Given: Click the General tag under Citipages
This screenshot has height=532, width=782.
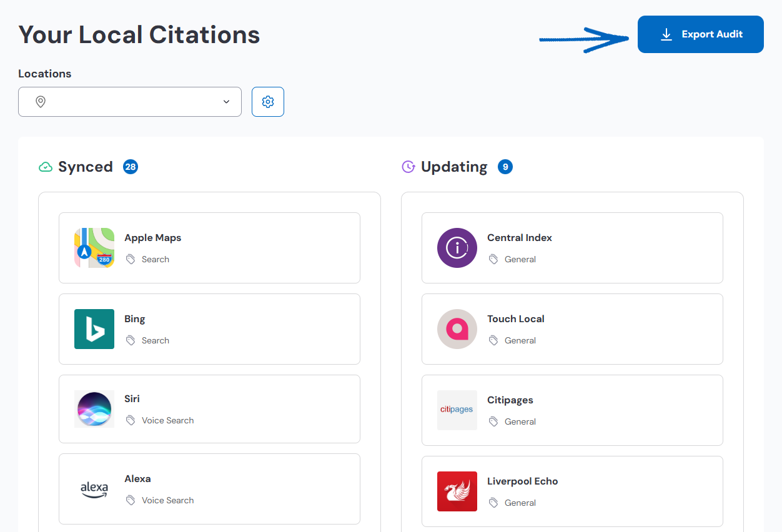Looking at the screenshot, I should pos(520,421).
